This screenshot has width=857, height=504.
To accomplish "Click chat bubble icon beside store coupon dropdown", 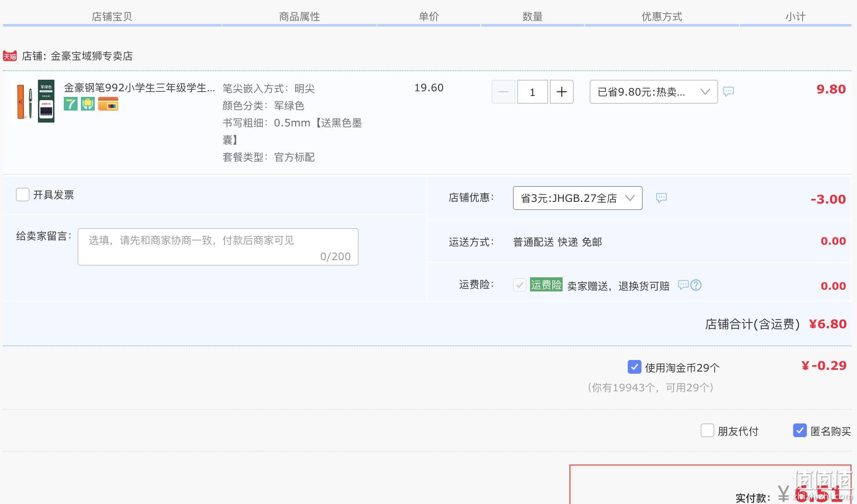I will pos(662,198).
